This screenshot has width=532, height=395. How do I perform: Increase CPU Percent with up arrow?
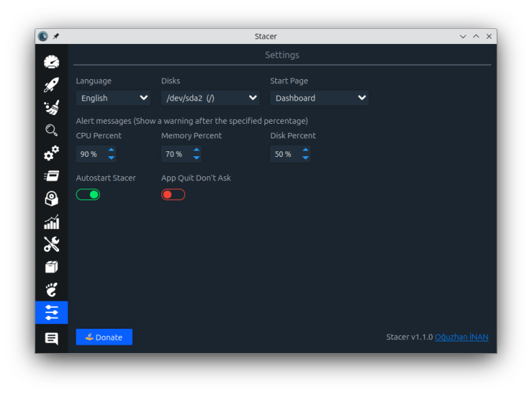(x=111, y=149)
